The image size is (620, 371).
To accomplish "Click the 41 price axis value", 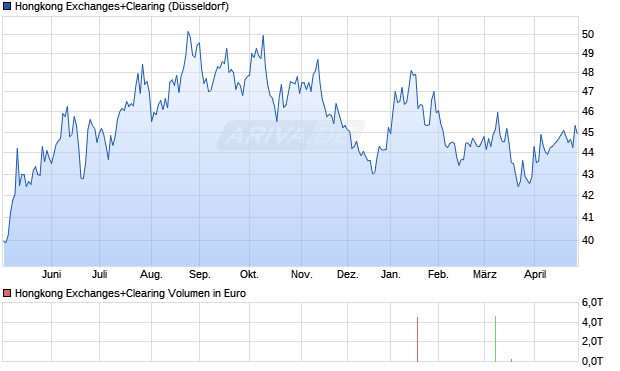I will tap(588, 217).
